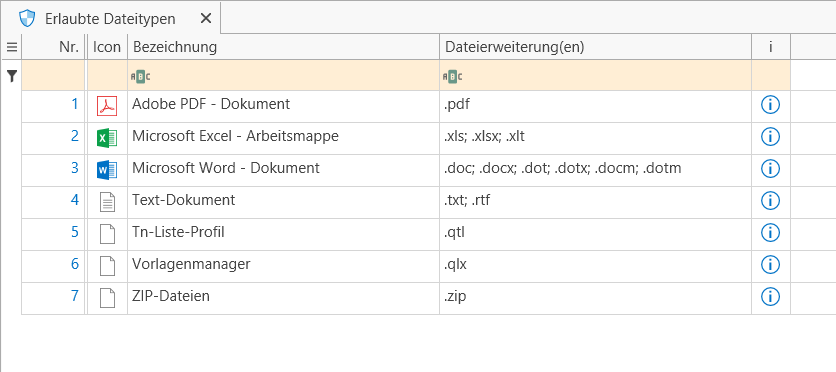Click the funnel filter icon
Image resolution: width=836 pixels, height=372 pixels.
[12, 76]
